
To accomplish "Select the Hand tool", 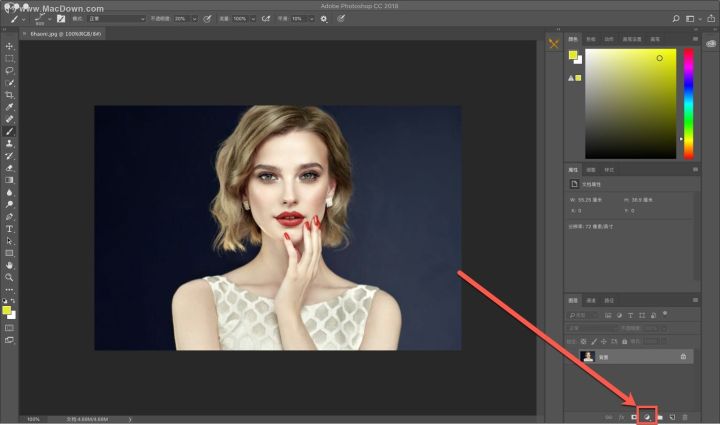I will pos(9,265).
